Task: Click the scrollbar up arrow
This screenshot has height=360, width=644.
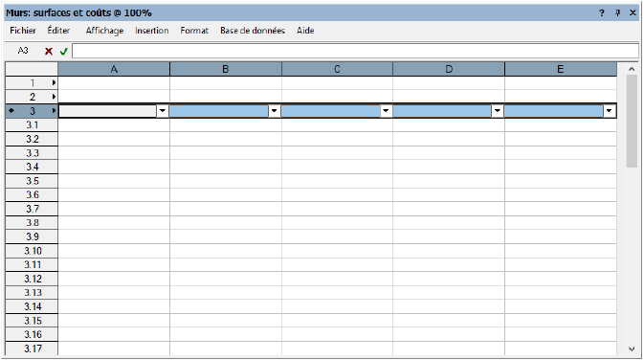Action: coord(632,69)
